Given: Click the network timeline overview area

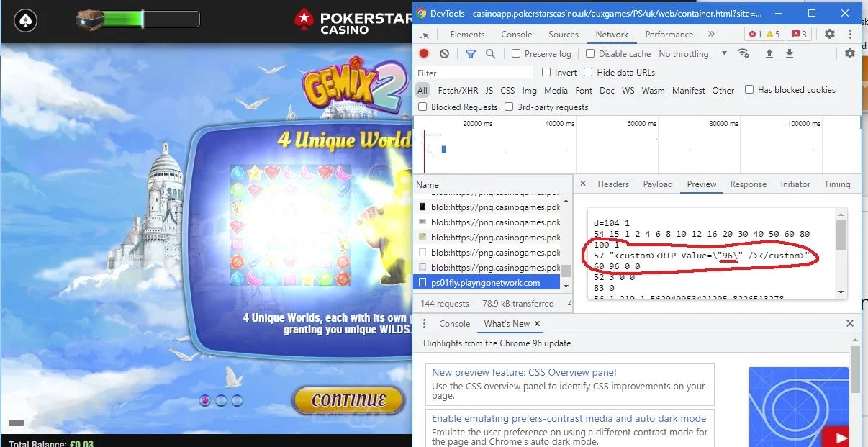Looking at the screenshot, I should [x=637, y=144].
